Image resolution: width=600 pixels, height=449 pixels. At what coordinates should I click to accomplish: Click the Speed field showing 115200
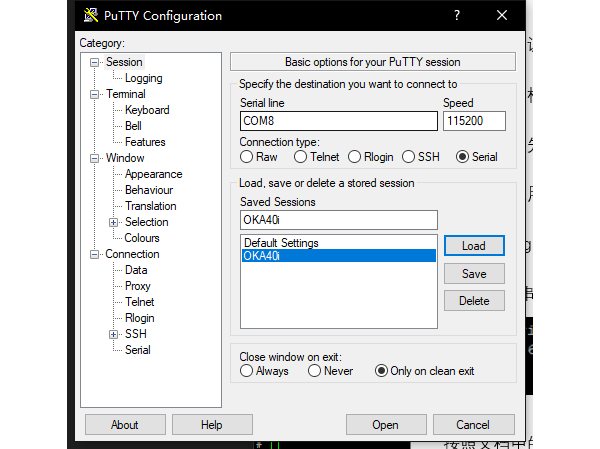click(x=473, y=121)
